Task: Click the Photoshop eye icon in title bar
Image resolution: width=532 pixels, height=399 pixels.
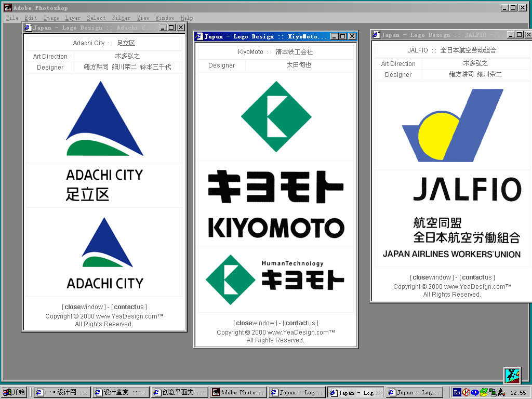Action: pos(8,7)
